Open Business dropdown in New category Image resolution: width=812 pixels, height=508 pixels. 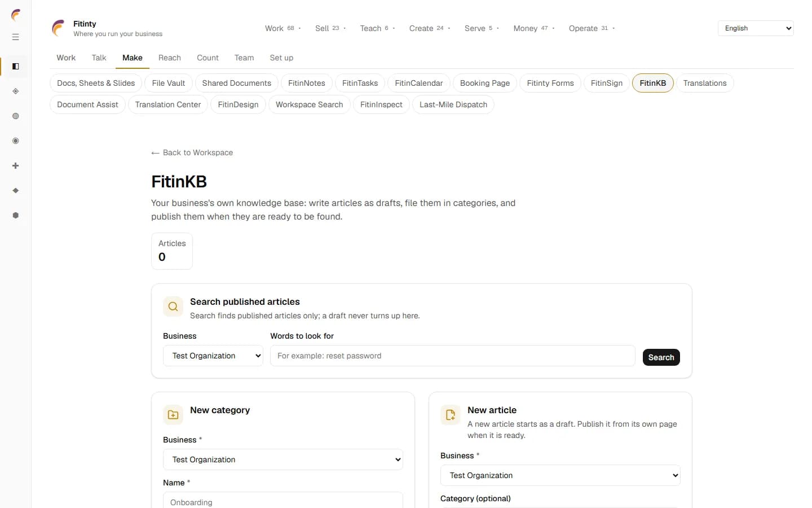pyautogui.click(x=283, y=459)
